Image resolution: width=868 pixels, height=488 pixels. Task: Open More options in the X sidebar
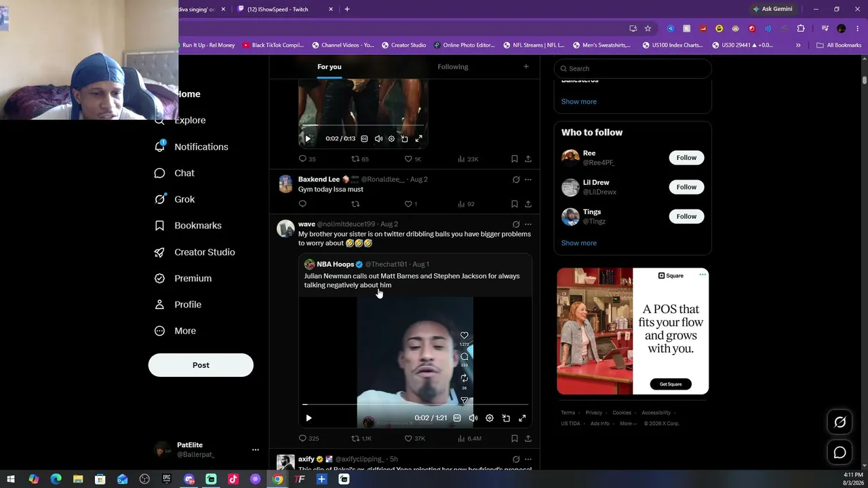[x=175, y=331]
